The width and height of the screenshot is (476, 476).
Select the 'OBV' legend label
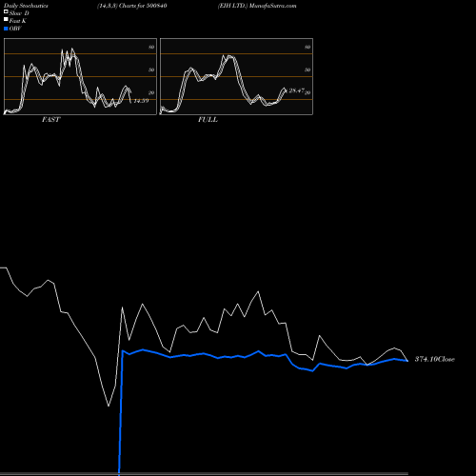15,29
